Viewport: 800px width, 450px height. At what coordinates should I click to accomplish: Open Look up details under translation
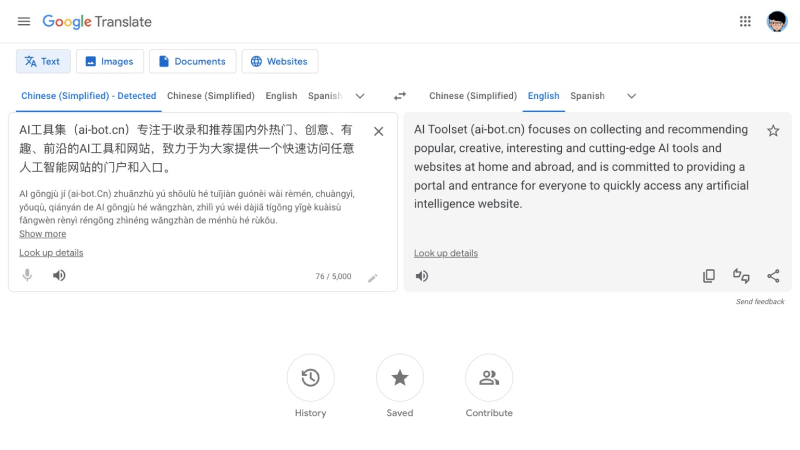446,253
